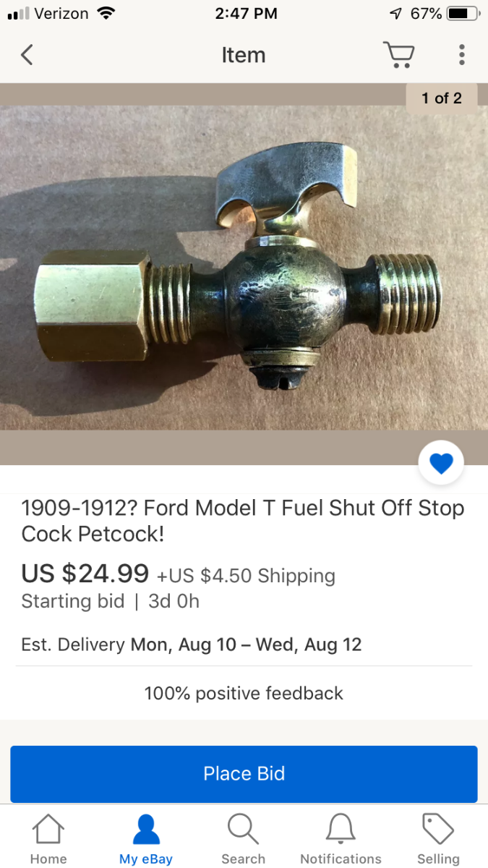Screen dimensions: 488x868
Task: Tap the petcock product photo
Action: [244, 273]
